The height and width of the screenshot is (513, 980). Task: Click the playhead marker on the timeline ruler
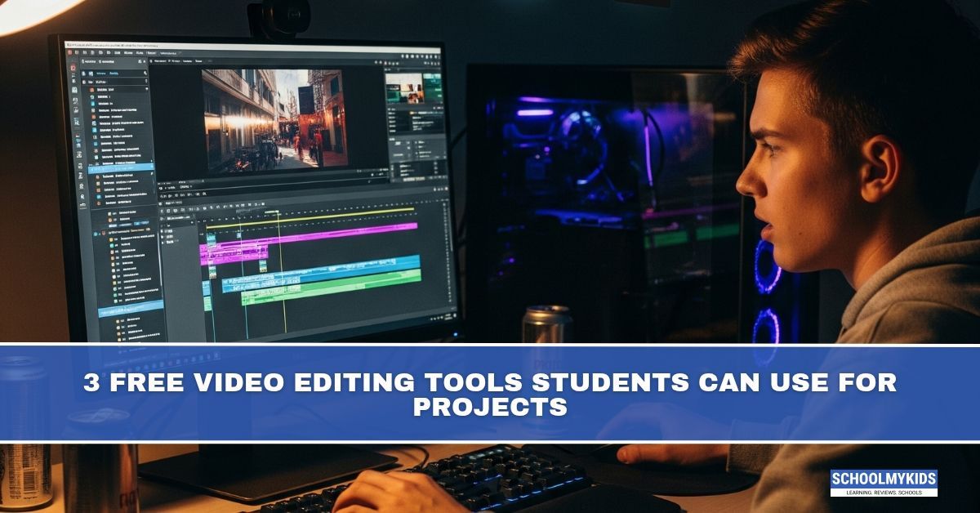pyautogui.click(x=278, y=212)
